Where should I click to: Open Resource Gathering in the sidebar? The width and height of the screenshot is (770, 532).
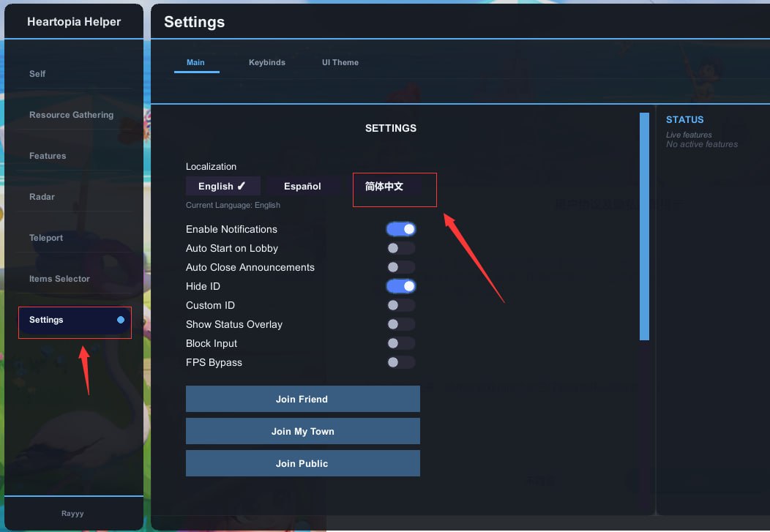pyautogui.click(x=72, y=115)
